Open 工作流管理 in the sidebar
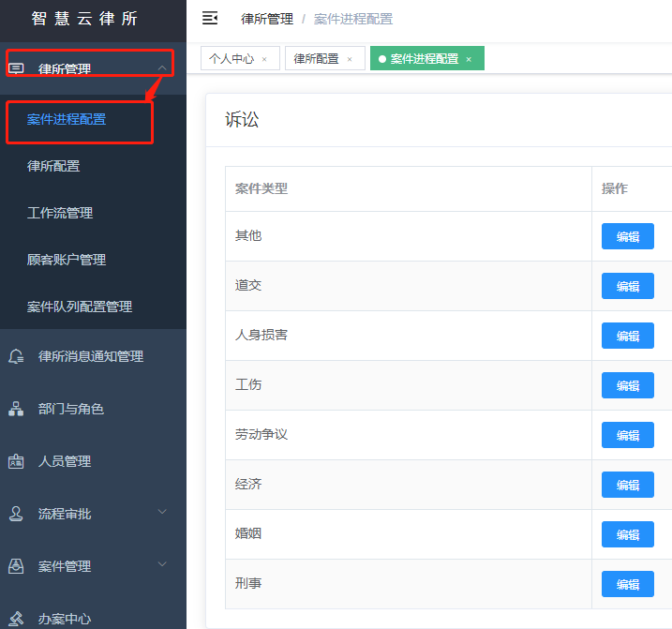 (60, 213)
